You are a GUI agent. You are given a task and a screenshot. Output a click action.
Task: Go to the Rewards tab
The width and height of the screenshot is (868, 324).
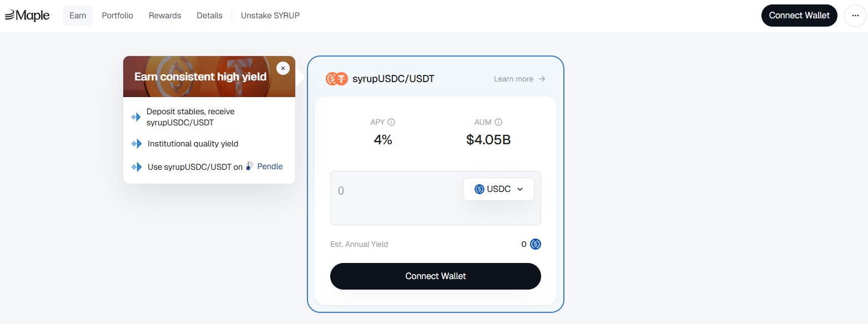(165, 16)
